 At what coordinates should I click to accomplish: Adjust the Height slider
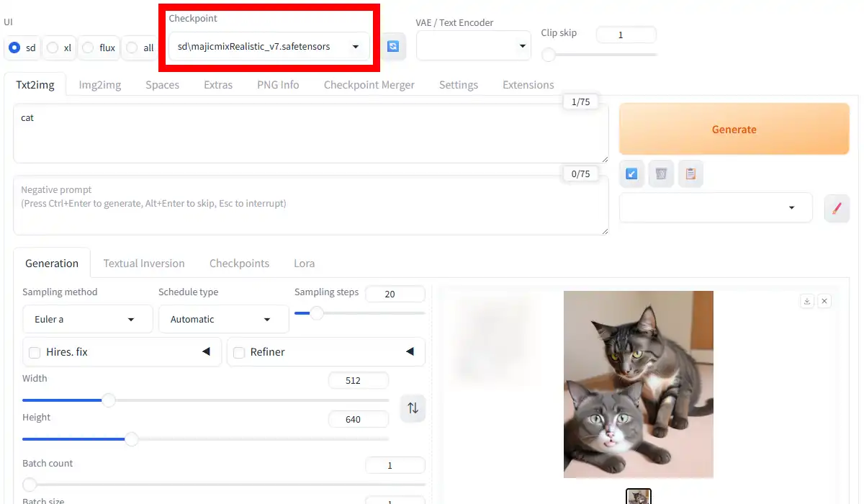(x=205, y=439)
